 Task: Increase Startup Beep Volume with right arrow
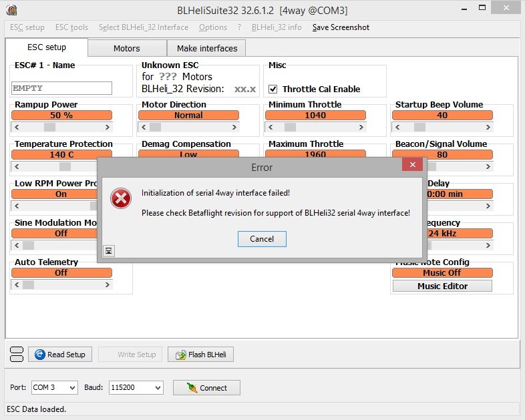coord(488,127)
